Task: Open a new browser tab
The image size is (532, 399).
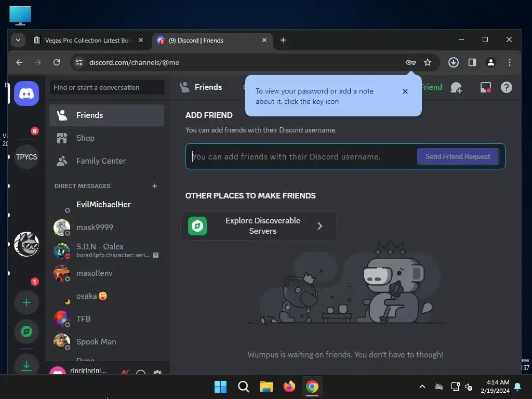Action: [x=283, y=40]
